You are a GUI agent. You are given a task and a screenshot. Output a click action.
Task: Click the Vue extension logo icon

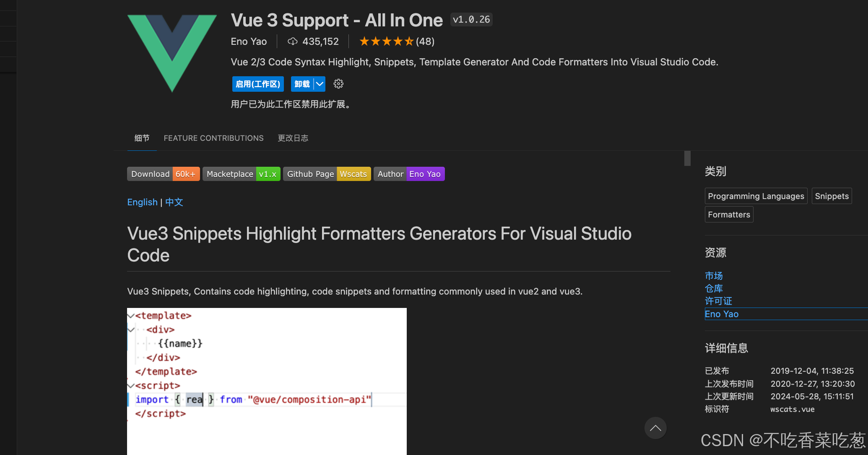point(172,53)
